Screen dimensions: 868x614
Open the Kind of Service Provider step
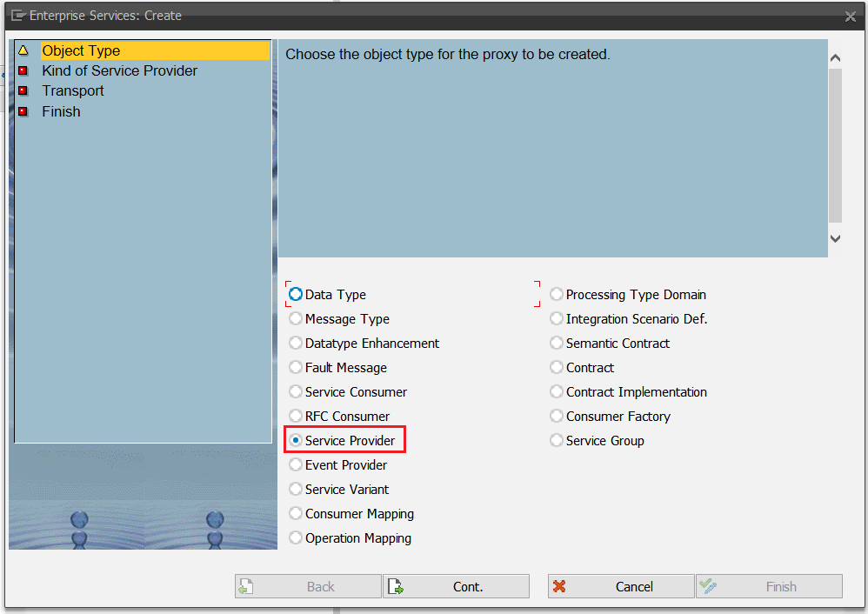click(119, 71)
